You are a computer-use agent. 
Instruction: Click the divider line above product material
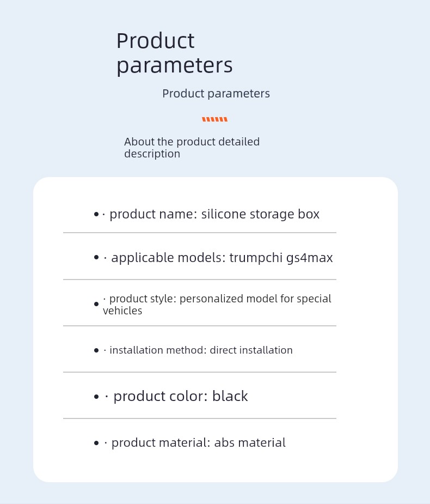[199, 418]
